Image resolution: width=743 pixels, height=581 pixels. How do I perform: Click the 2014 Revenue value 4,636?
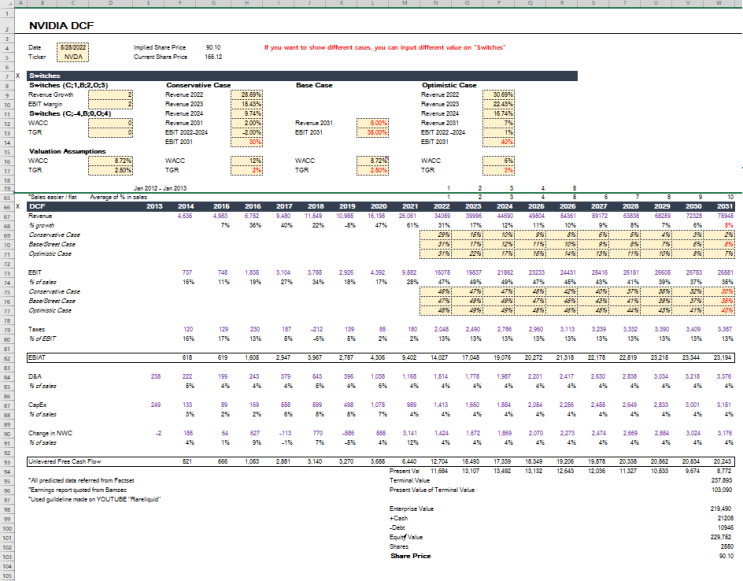click(185, 216)
